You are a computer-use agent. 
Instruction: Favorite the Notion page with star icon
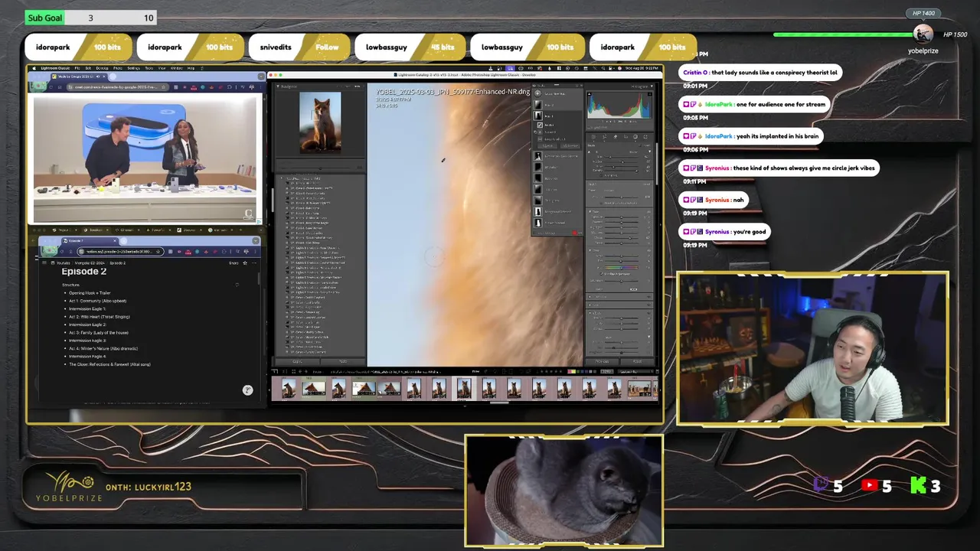[x=245, y=263]
